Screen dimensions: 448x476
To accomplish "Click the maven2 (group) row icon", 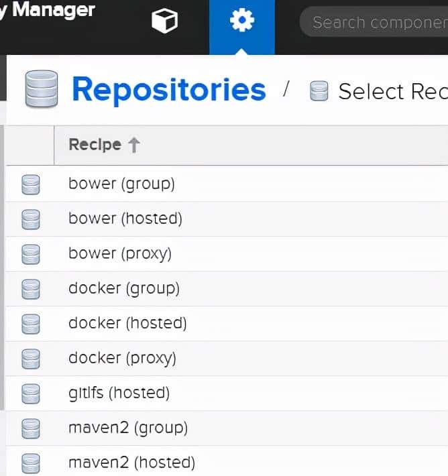I will pos(31,428).
